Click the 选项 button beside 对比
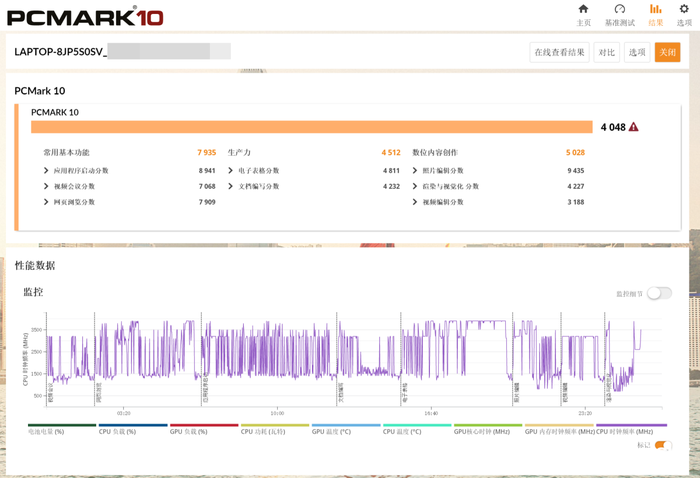The image size is (700, 478). 637,52
